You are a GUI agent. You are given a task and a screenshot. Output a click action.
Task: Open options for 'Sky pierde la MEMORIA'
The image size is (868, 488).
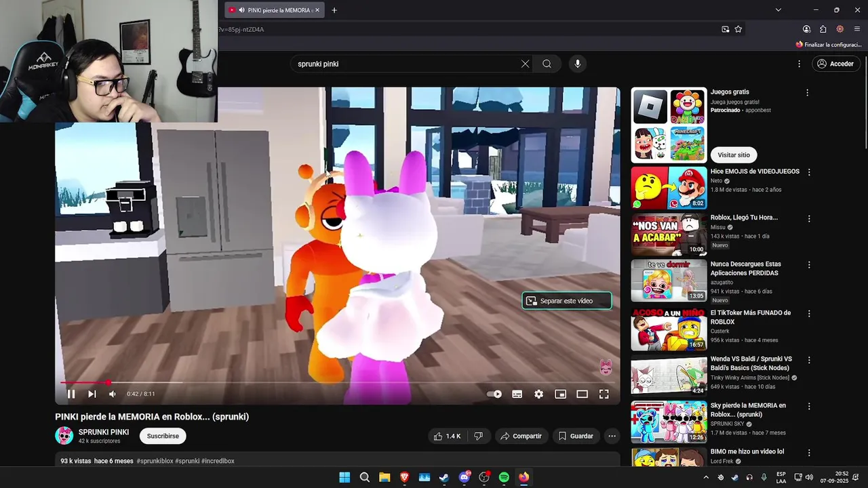[x=809, y=406]
